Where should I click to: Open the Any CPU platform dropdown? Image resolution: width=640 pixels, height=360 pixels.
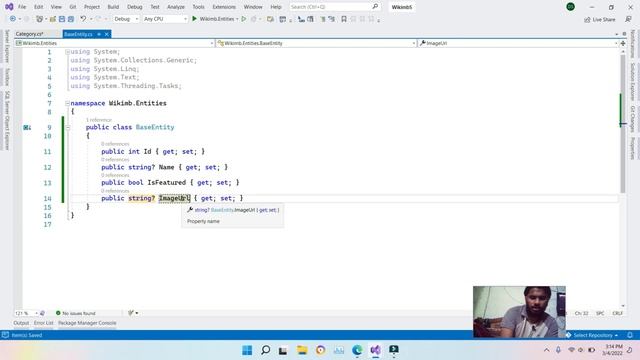tap(165, 19)
